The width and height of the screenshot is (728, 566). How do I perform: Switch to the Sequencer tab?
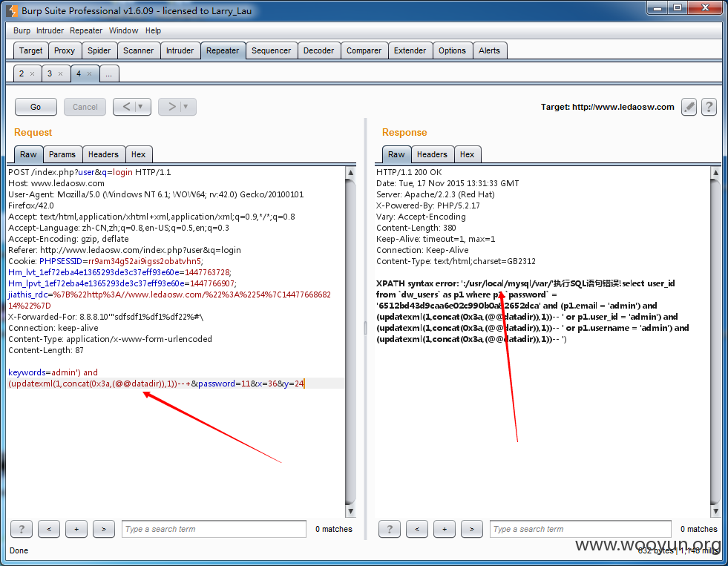[271, 50]
